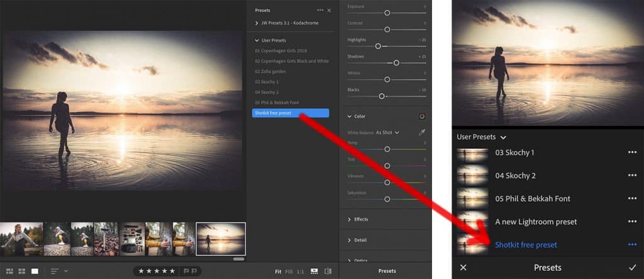This screenshot has width=644, height=279.
Task: Open the mobile User Presets dropdown
Action: 481,137
